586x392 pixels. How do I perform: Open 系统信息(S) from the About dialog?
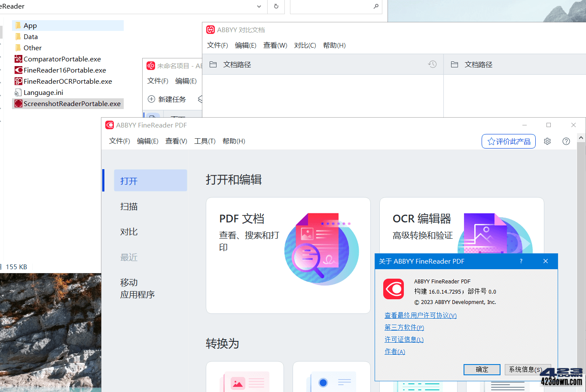pos(528,369)
